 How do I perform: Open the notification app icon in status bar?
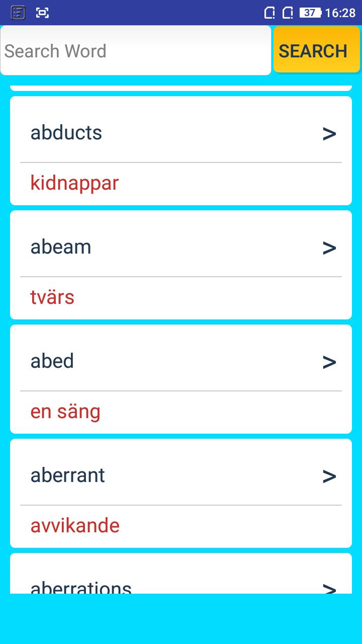tap(18, 13)
